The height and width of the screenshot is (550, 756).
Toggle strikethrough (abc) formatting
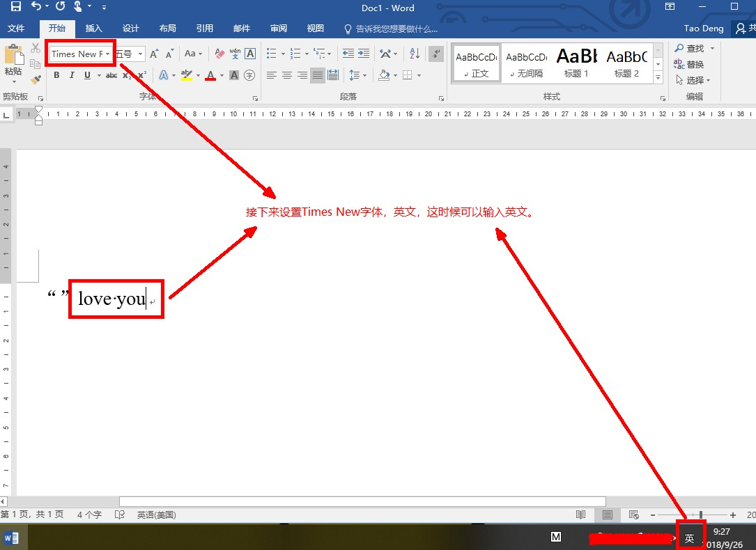point(111,75)
